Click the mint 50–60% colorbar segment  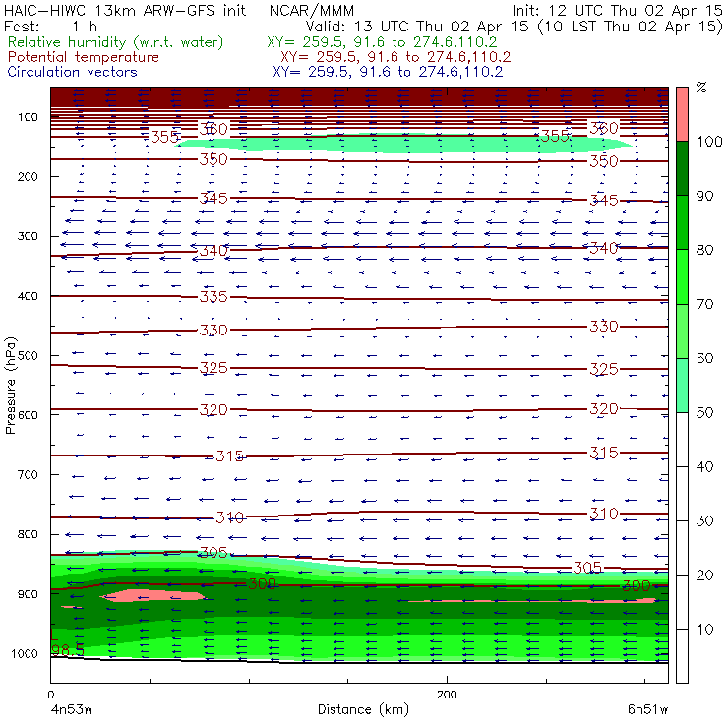682,386
